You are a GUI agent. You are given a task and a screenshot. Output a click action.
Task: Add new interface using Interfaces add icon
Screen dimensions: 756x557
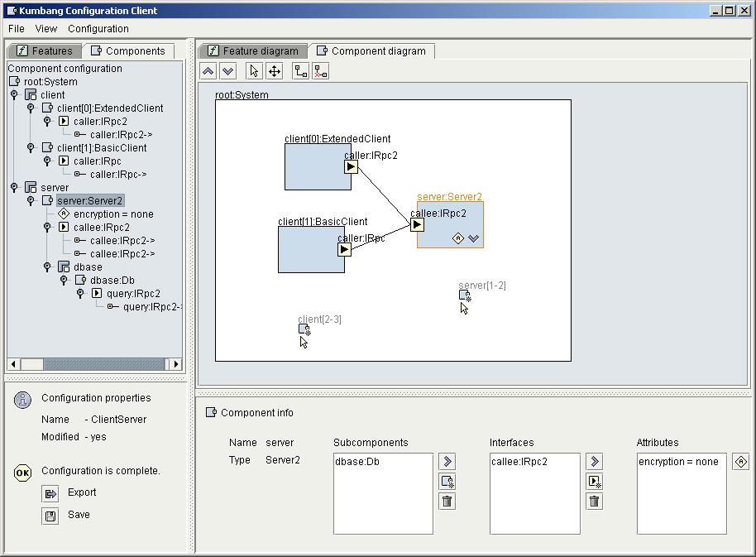[x=595, y=482]
